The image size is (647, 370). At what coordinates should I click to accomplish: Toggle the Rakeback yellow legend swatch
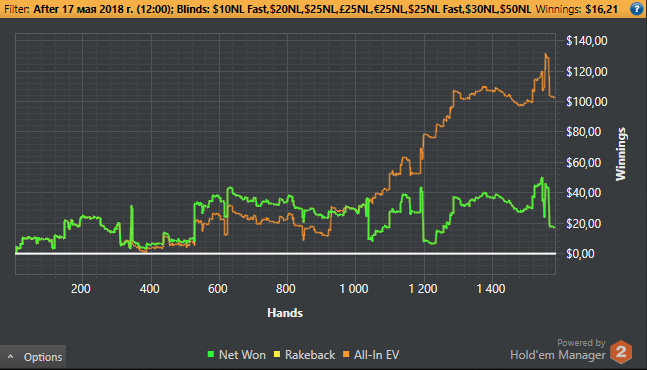277,354
